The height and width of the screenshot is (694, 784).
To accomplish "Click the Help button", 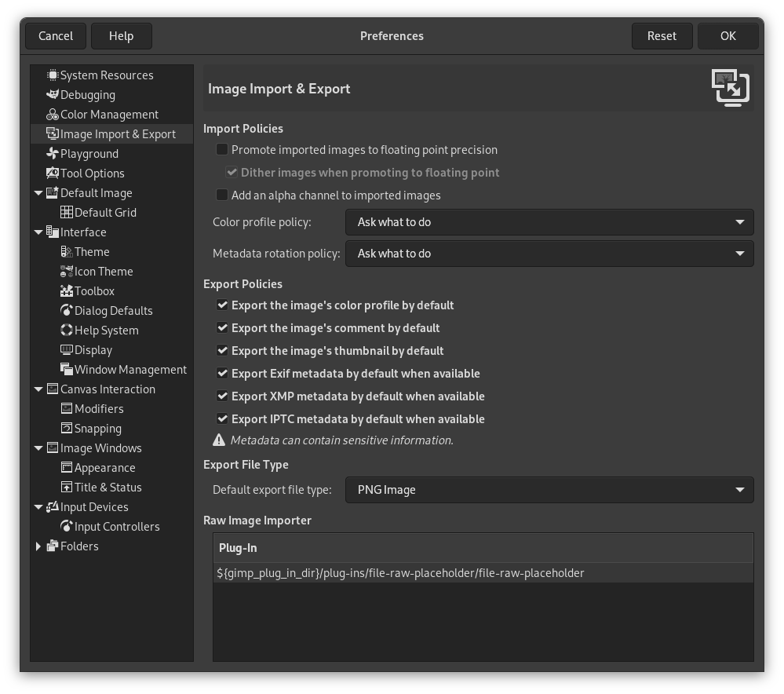I will point(122,35).
